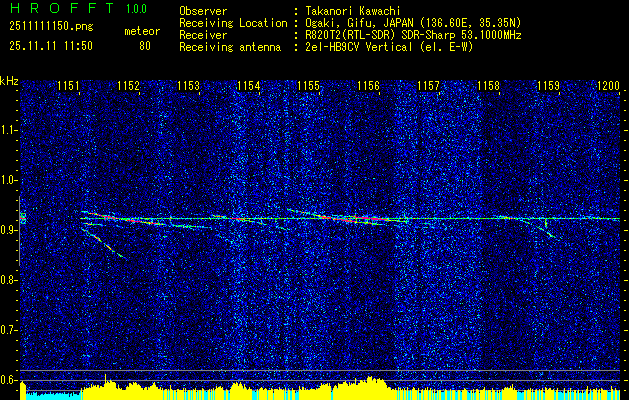Click the yellow amplitude peak below 1156
Viewport: 629px width, 400px height.
(x=370, y=384)
